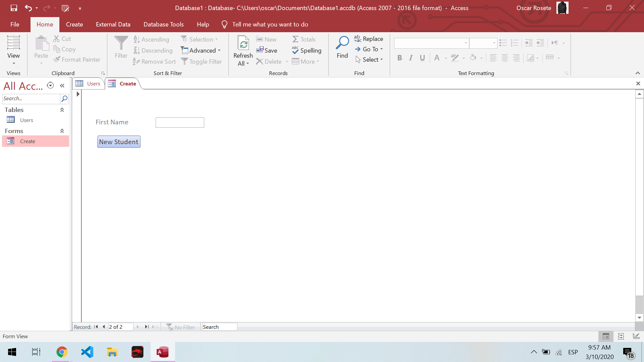
Task: Go to first record navigation arrow
Action: [96, 327]
